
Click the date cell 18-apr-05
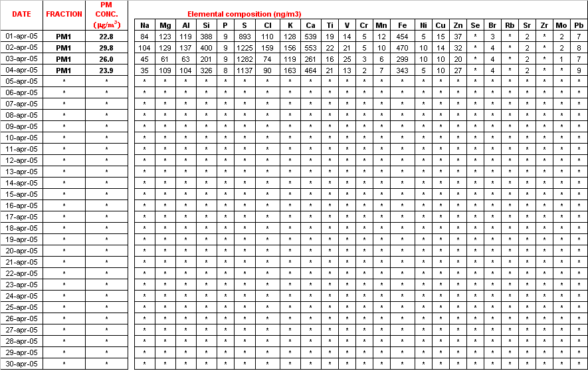coord(21,228)
